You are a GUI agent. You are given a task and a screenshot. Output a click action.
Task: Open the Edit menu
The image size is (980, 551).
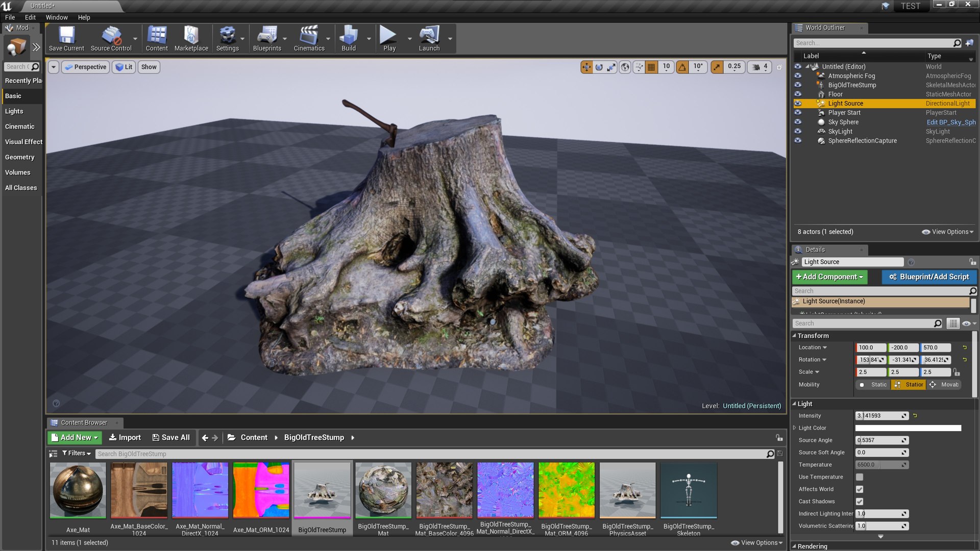pos(30,17)
